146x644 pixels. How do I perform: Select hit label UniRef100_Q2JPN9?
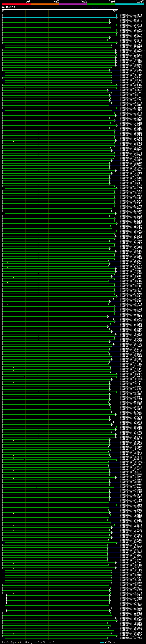[x=131, y=85]
